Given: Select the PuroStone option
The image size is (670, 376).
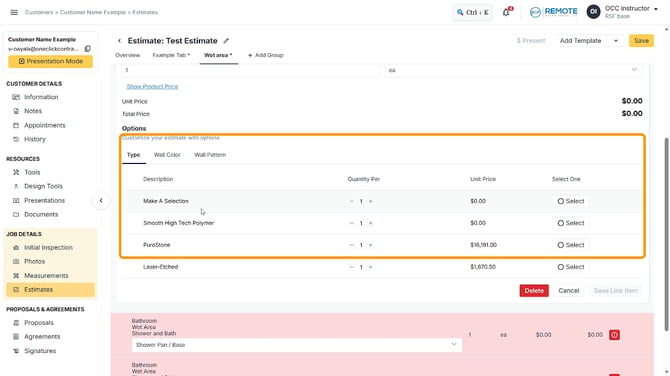Looking at the screenshot, I should point(570,245).
